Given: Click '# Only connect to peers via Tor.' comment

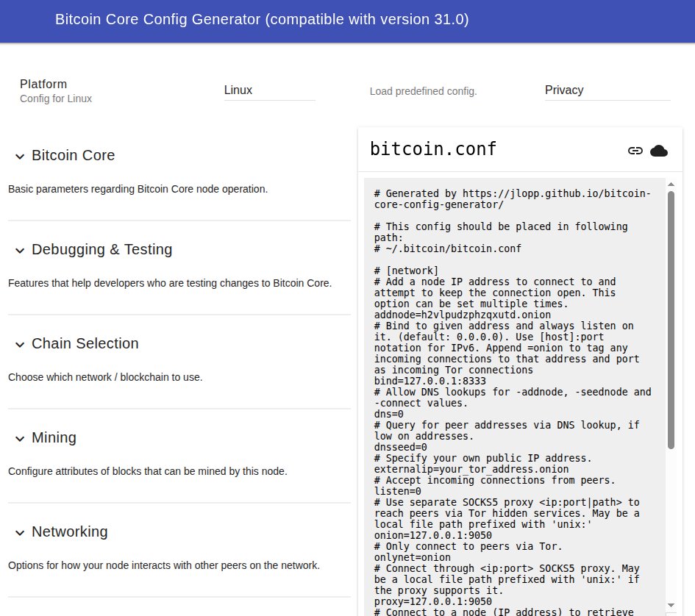Looking at the screenshot, I should pyautogui.click(x=468, y=546).
